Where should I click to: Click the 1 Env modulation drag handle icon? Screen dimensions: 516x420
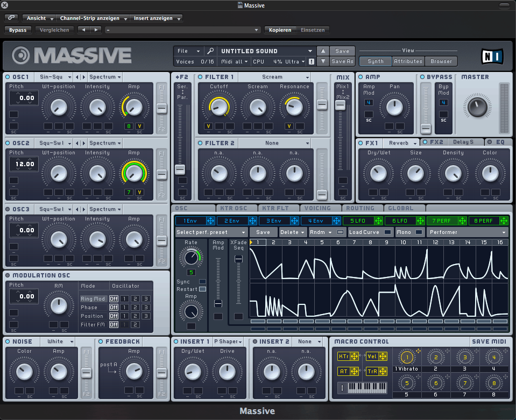tap(210, 220)
